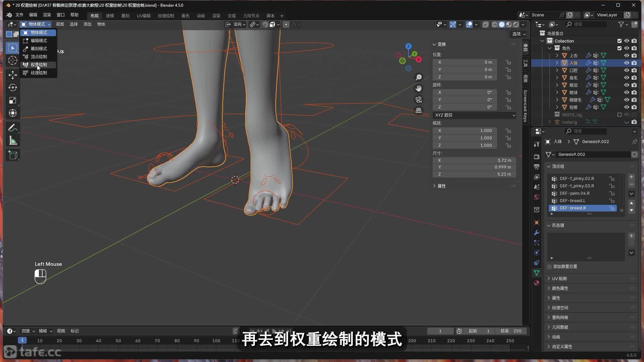This screenshot has height=362, width=644.
Task: Open the Material properties tab
Action: [537, 283]
